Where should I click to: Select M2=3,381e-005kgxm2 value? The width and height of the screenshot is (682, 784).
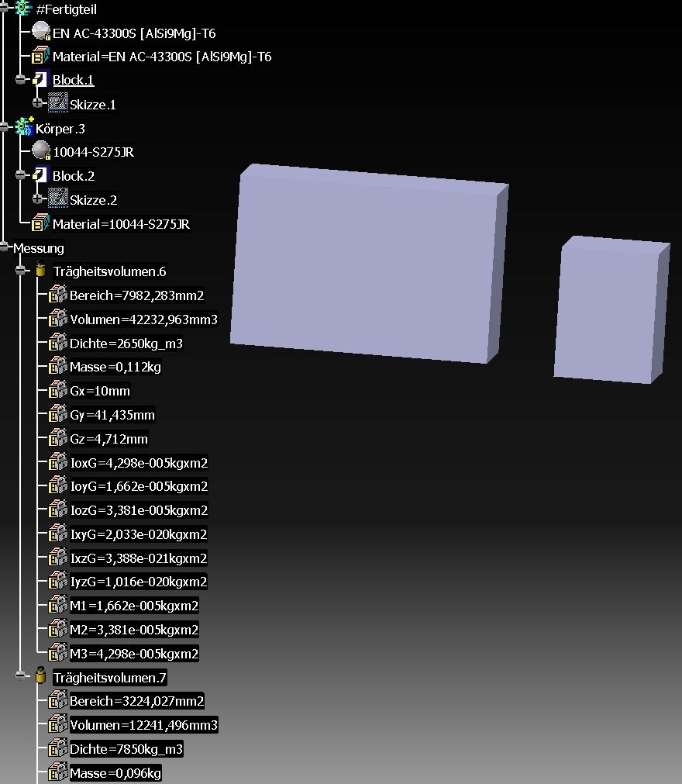pyautogui.click(x=134, y=630)
